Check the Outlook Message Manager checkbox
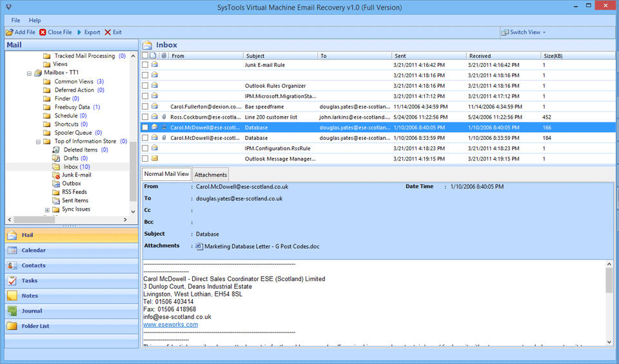 pyautogui.click(x=145, y=158)
